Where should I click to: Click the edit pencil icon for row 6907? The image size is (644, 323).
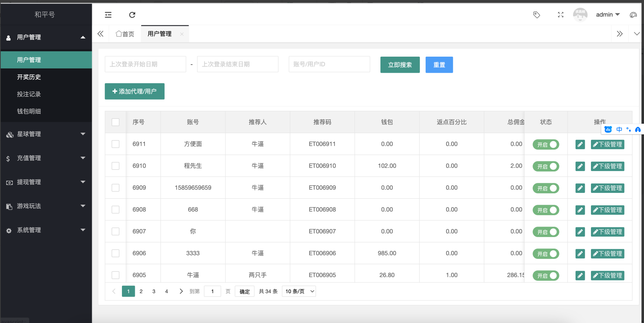click(580, 232)
